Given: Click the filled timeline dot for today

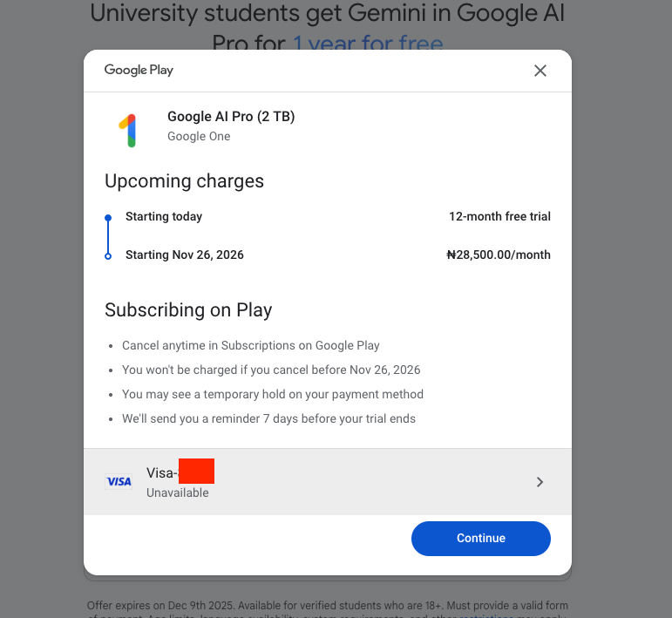Looking at the screenshot, I should pyautogui.click(x=108, y=217).
